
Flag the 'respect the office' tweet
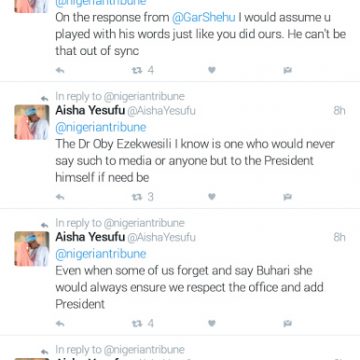pyautogui.click(x=287, y=323)
